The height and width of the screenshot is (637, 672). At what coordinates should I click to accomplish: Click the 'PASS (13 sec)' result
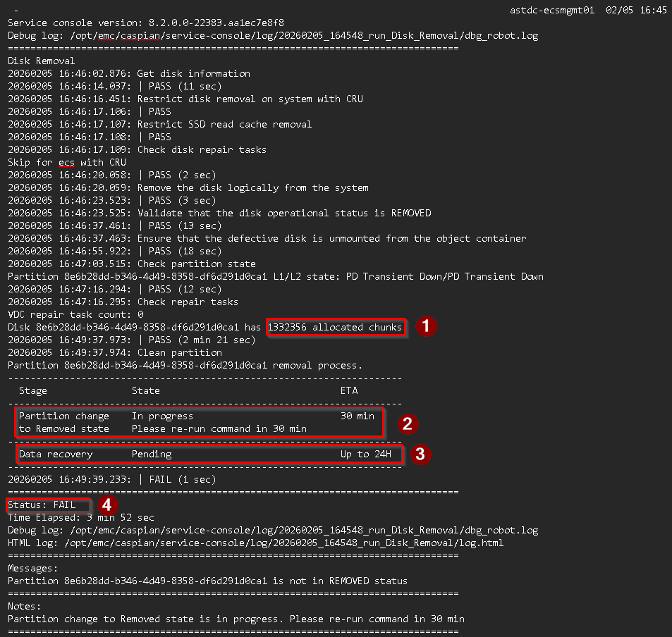coord(185,225)
